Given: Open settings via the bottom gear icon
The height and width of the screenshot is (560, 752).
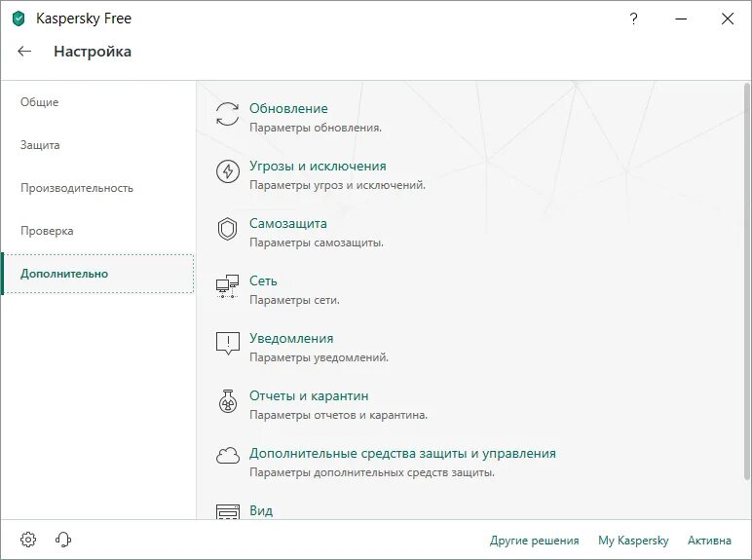Looking at the screenshot, I should pyautogui.click(x=28, y=540).
